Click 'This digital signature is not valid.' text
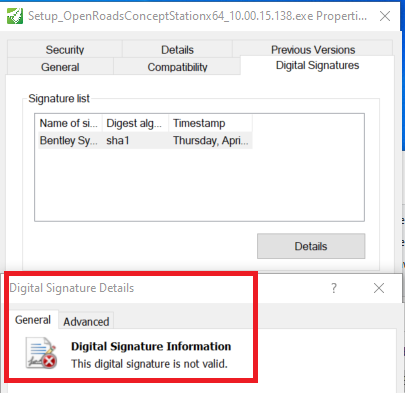 point(149,364)
